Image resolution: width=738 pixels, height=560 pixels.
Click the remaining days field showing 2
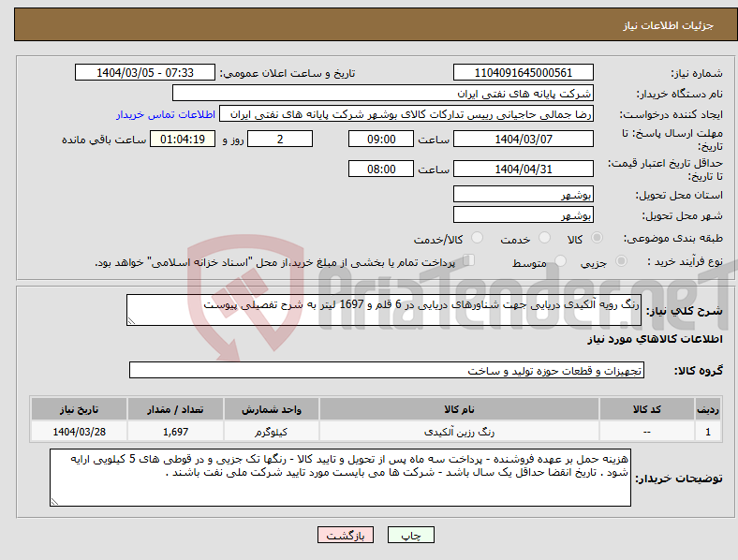pyautogui.click(x=280, y=139)
